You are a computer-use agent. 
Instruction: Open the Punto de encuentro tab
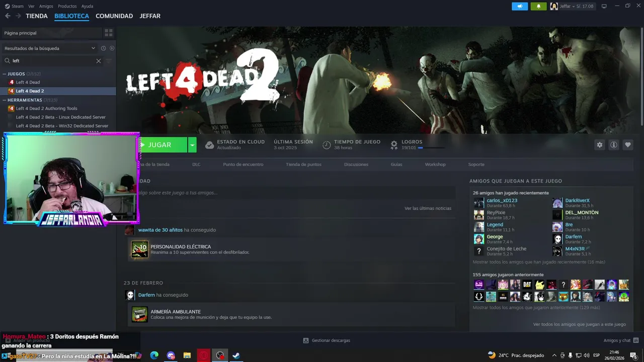coord(243,164)
